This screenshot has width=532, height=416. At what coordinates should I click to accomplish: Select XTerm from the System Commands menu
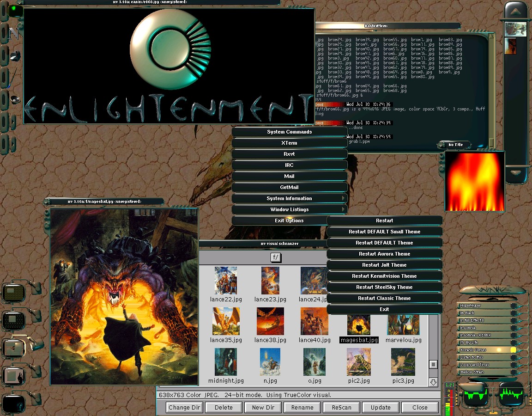(x=290, y=143)
